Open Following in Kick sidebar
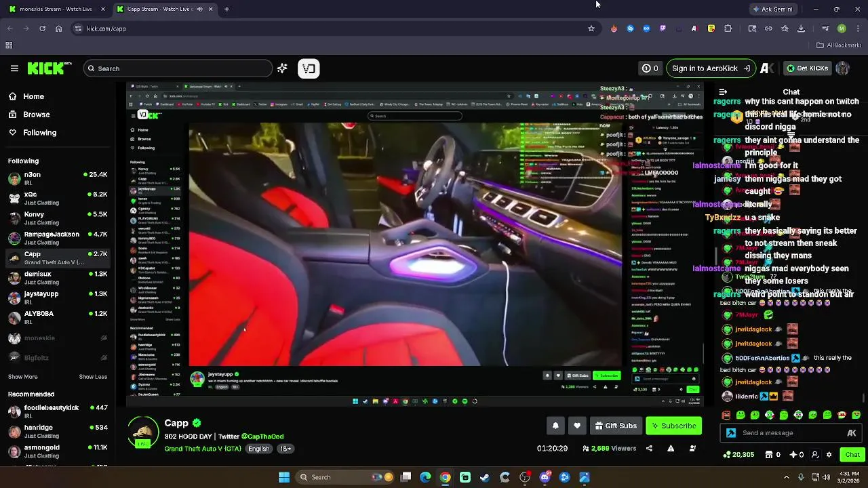868x488 pixels. [33, 133]
